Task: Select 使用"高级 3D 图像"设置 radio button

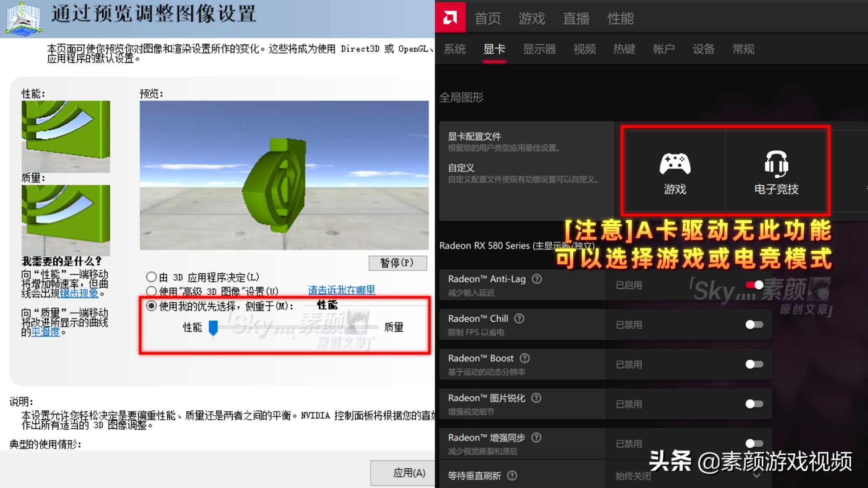Action: click(151, 291)
